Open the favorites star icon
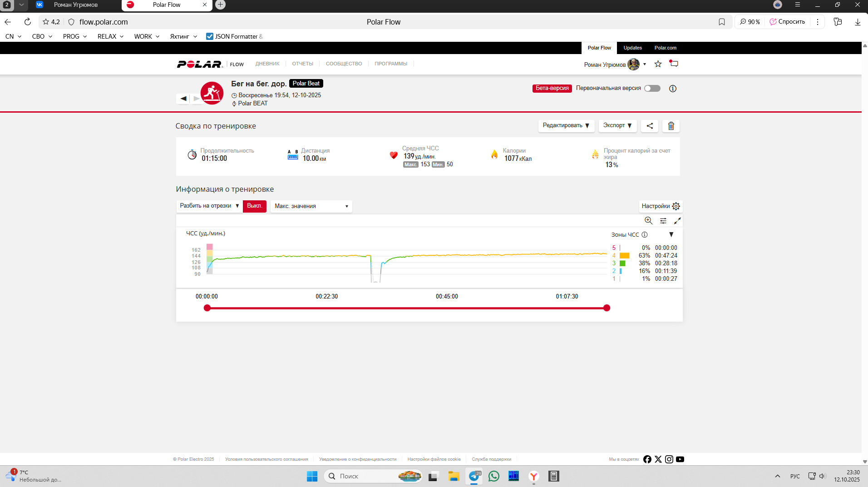Image resolution: width=868 pixels, height=487 pixels. (658, 64)
